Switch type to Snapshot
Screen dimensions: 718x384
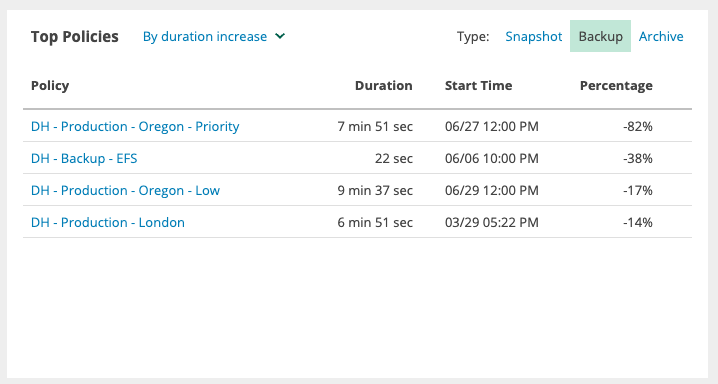pos(533,36)
